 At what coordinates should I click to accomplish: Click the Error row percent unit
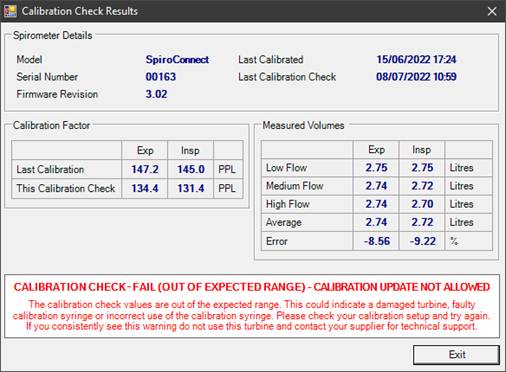click(454, 241)
